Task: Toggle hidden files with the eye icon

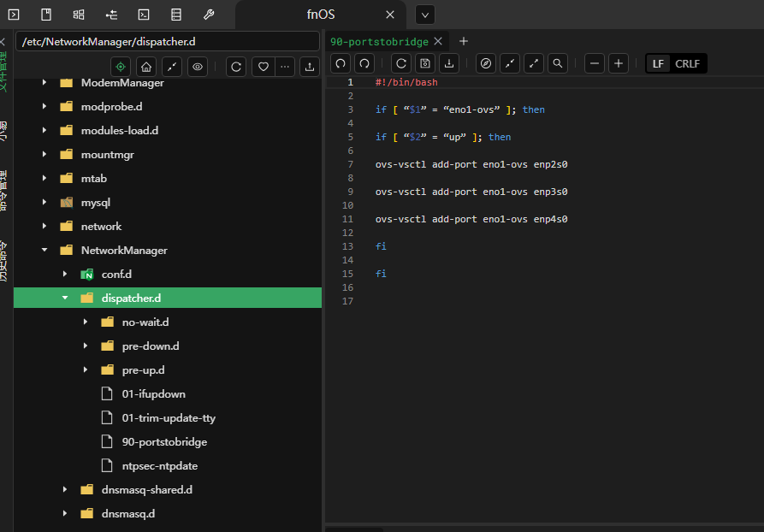Action: coord(198,67)
